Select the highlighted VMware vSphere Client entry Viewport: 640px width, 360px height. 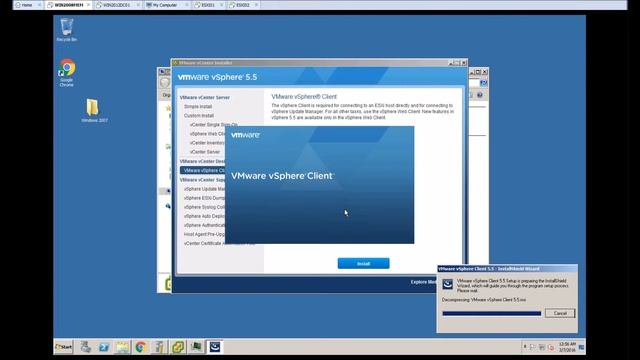point(202,170)
